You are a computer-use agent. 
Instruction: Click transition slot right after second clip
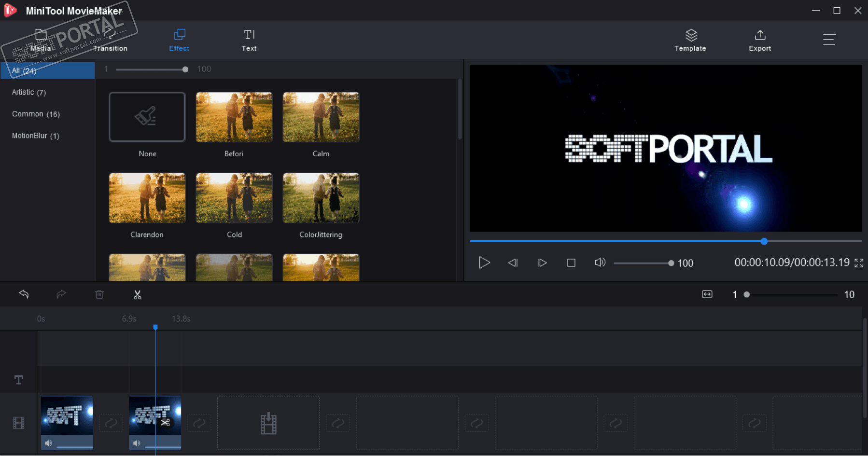(199, 423)
